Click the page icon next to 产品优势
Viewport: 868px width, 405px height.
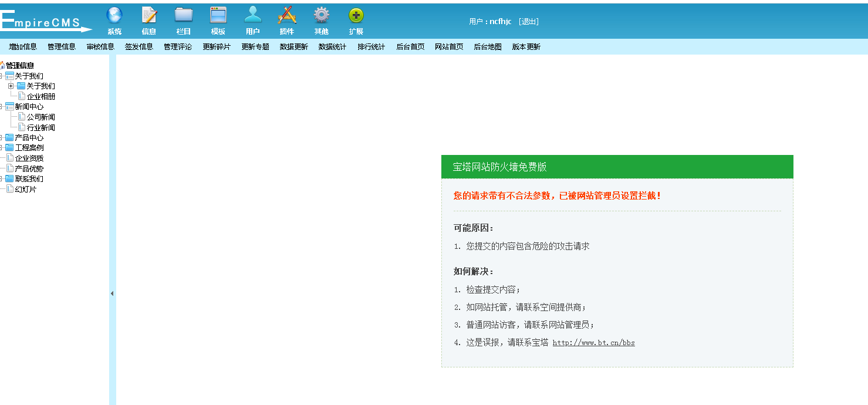[x=10, y=168]
